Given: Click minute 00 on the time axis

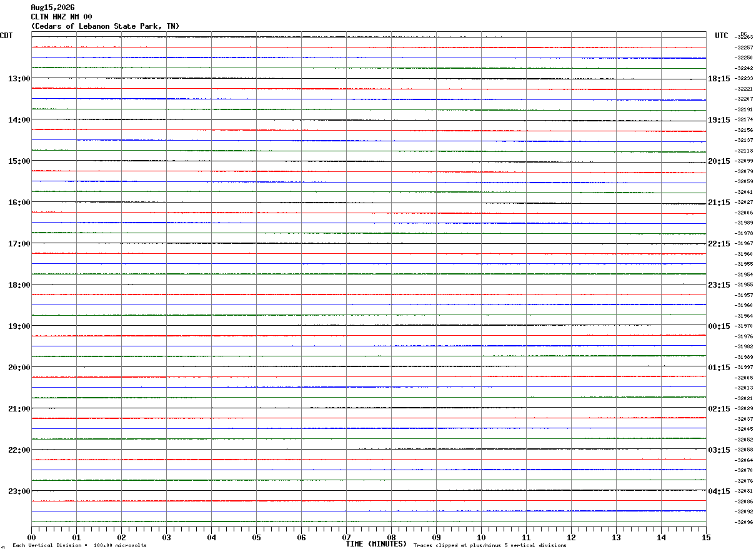Looking at the screenshot, I should [32, 537].
